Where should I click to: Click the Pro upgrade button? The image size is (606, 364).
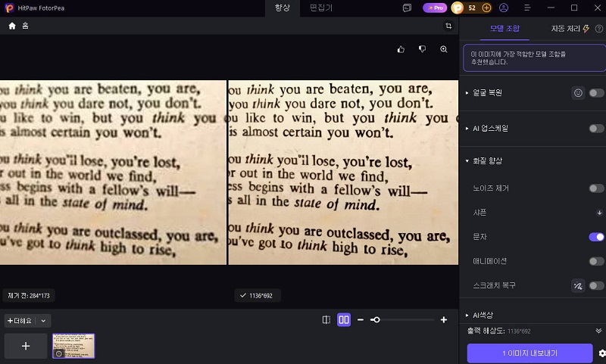[x=435, y=8]
